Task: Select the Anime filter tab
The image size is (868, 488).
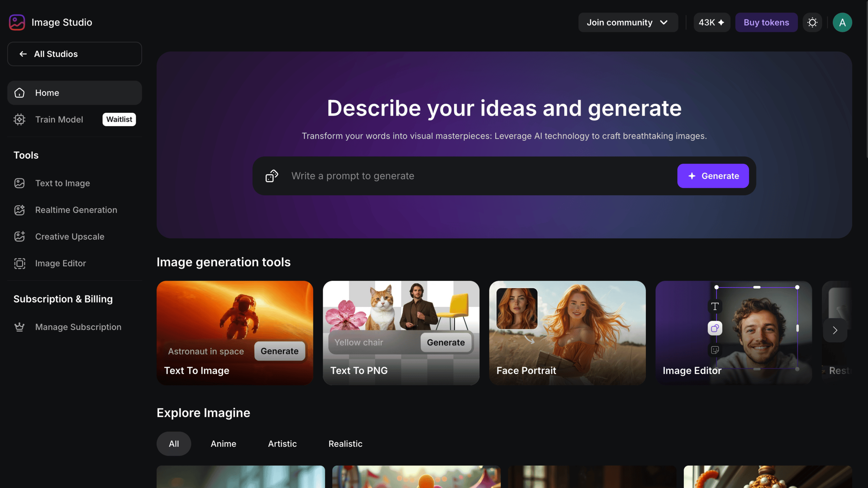Action: 223,444
